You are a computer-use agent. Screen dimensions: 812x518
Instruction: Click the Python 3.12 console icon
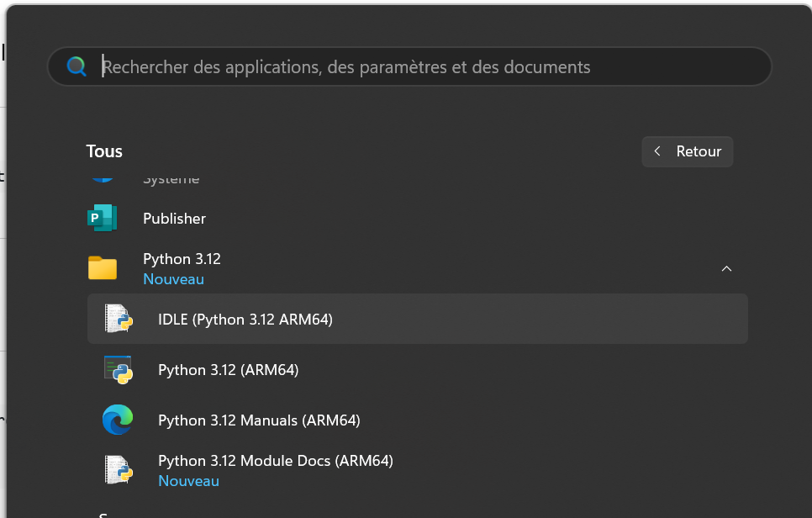[119, 369]
